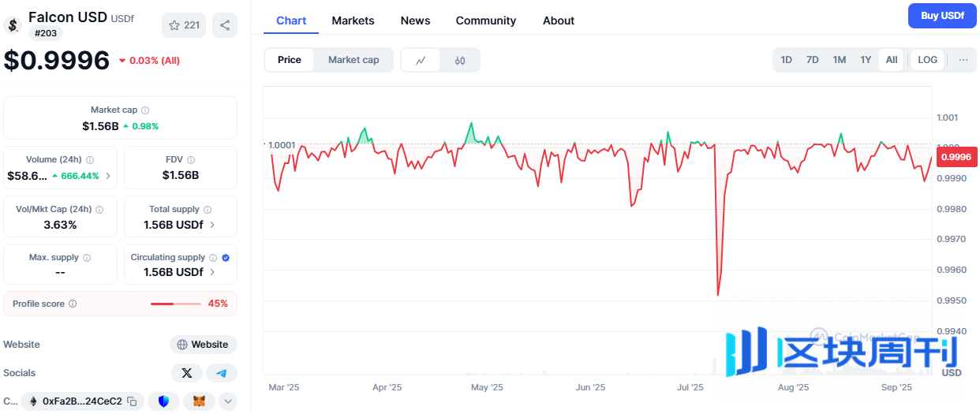Select Market cap chart mode
Viewport: 980px width, 414px height.
[x=353, y=60]
